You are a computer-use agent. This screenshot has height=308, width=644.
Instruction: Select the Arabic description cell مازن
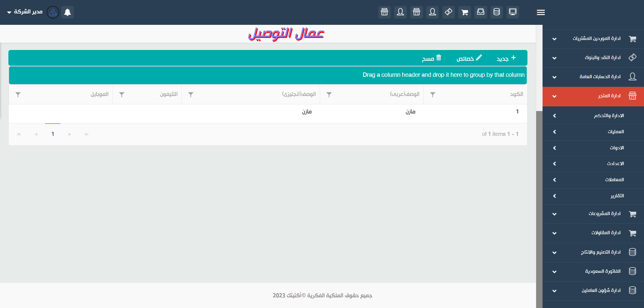pyautogui.click(x=410, y=112)
